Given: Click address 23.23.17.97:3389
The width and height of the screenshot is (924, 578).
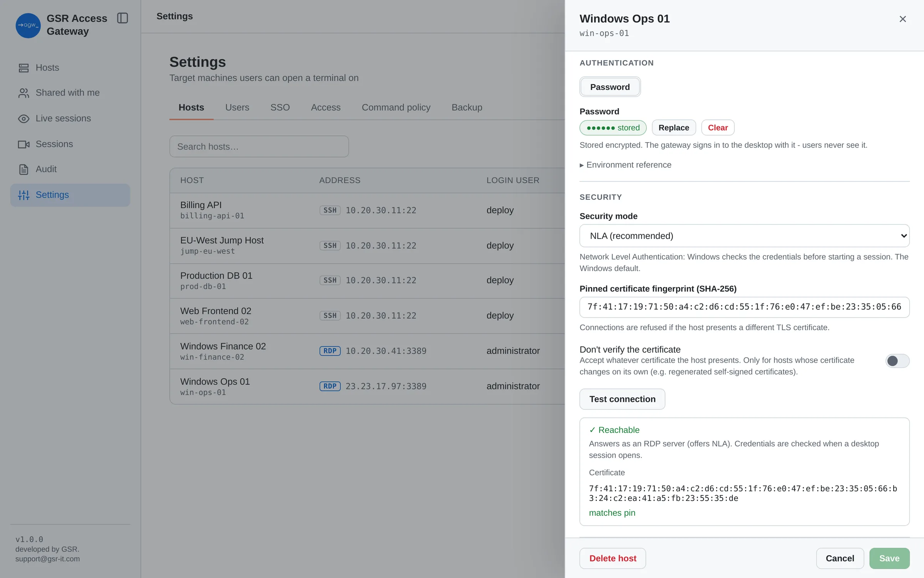Looking at the screenshot, I should 386,386.
